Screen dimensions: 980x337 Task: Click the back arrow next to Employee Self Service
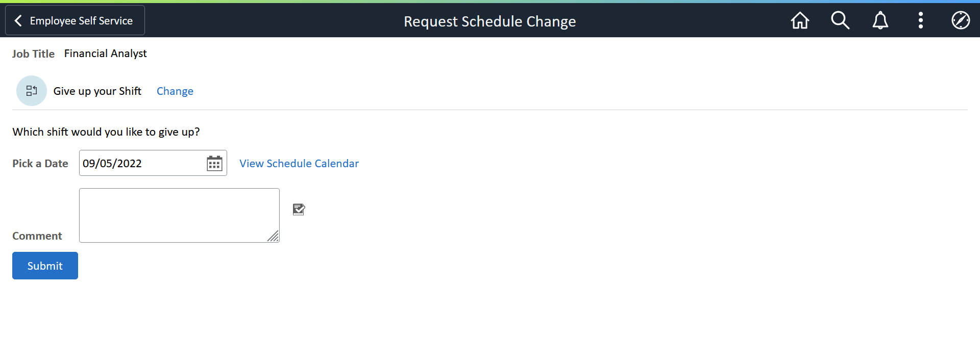(18, 20)
